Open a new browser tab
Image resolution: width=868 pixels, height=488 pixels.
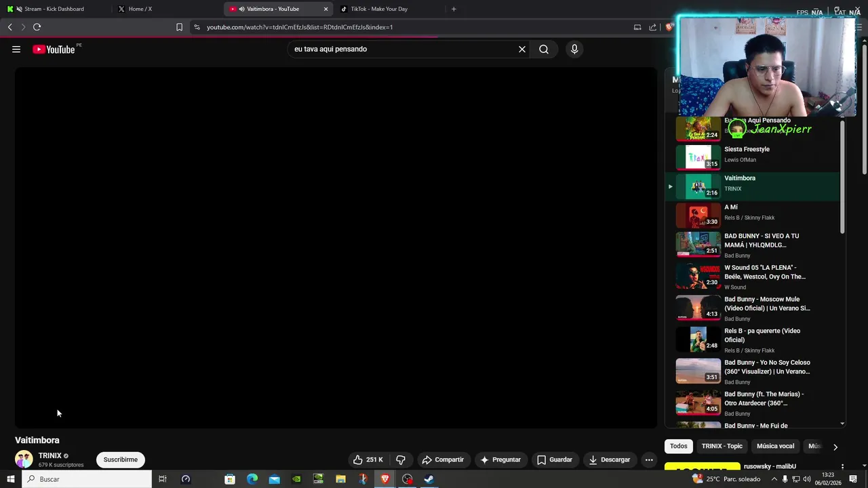[x=454, y=9]
